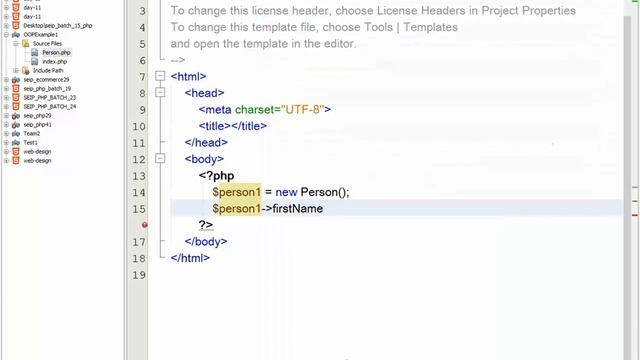Click the HTML5 icon beside SEIP_PHP_BATCH_23
Viewport: 640px width, 360px height.
pos(16,98)
